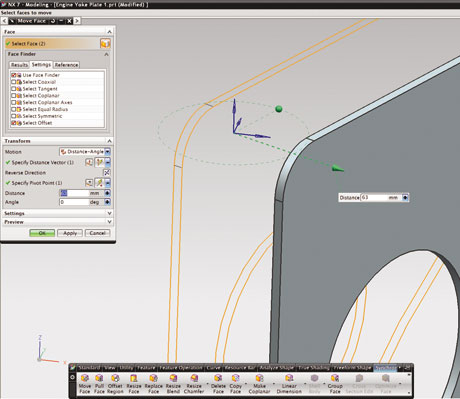Pick the Delete Face tool
The image size is (460, 399).
coord(218,384)
